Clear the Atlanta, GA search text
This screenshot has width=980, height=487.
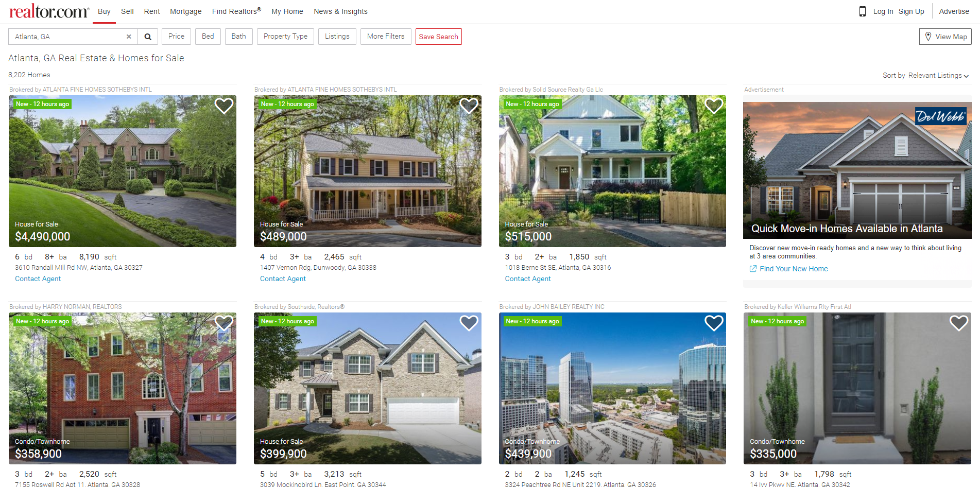pos(129,37)
